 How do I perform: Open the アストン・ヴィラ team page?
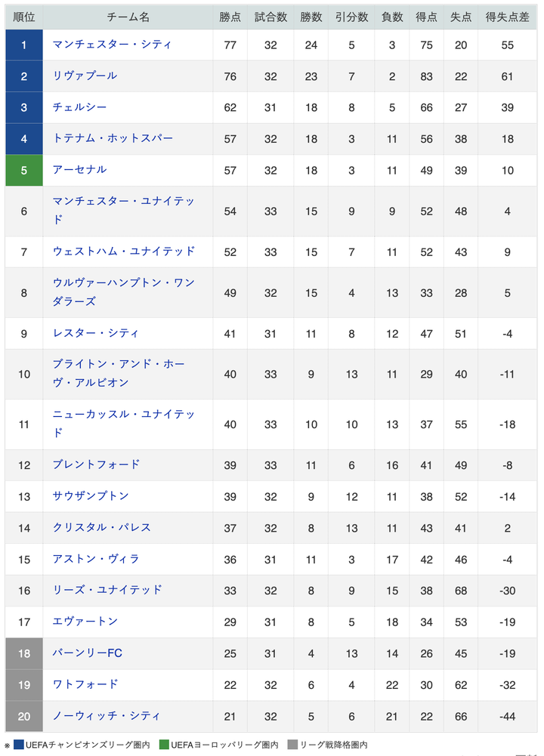[x=96, y=559]
